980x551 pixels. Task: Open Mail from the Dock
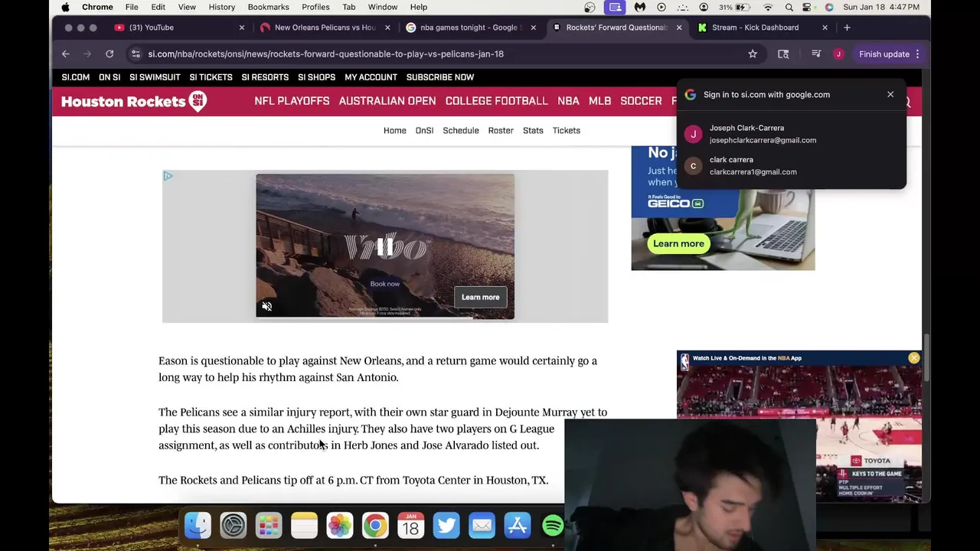tap(482, 525)
